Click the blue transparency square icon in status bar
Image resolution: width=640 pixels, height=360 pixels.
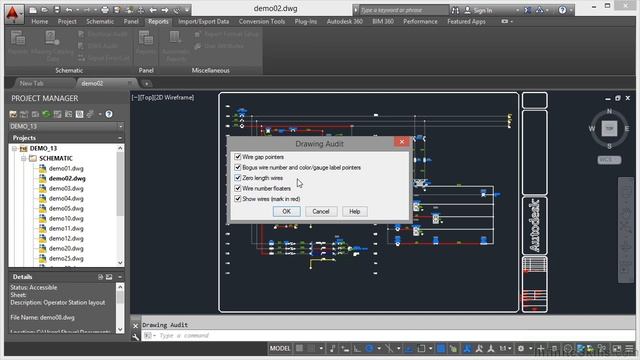click(x=441, y=349)
